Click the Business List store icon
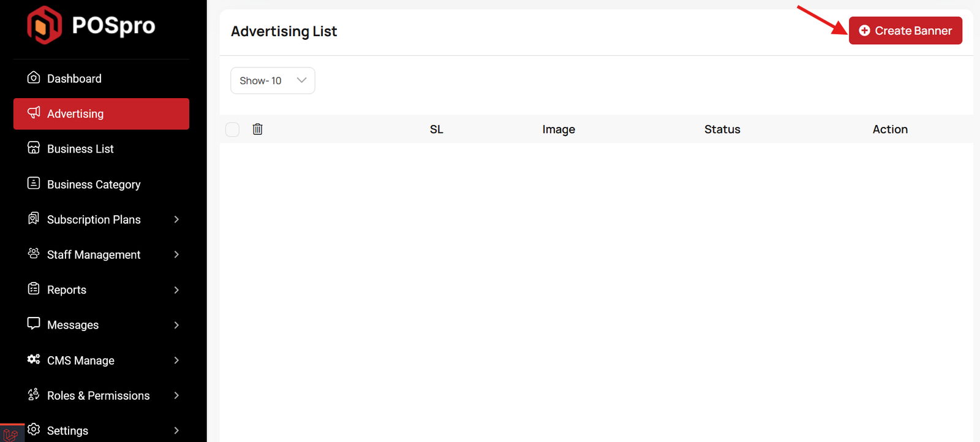The width and height of the screenshot is (980, 442). 34,148
